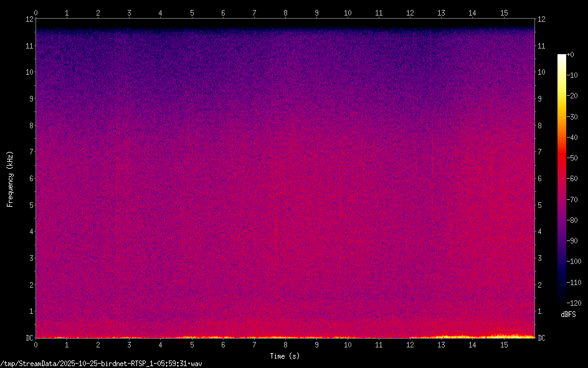
Task: Click the -20 label on the color scale
Action: pos(571,96)
